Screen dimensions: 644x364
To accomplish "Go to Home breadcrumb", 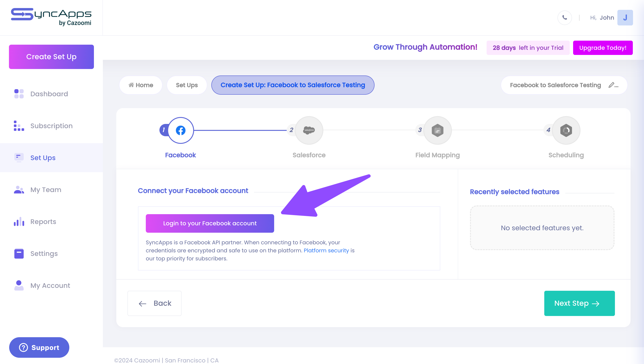I will pos(141,85).
